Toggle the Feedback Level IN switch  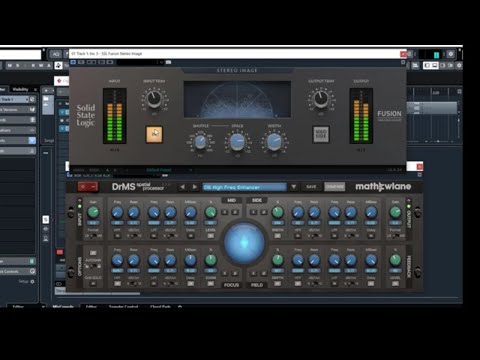[395, 284]
